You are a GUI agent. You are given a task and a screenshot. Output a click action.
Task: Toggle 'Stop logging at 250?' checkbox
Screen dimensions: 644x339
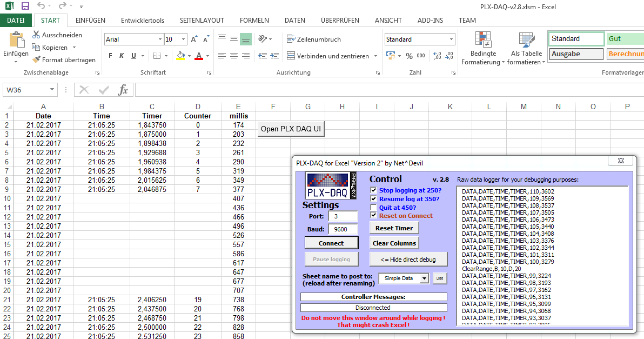373,190
